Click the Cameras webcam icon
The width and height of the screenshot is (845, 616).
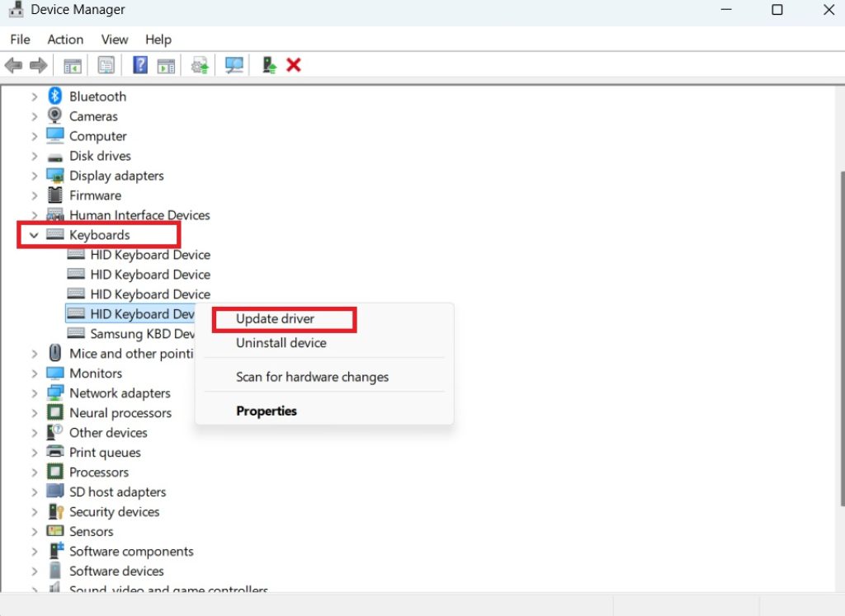click(54, 115)
